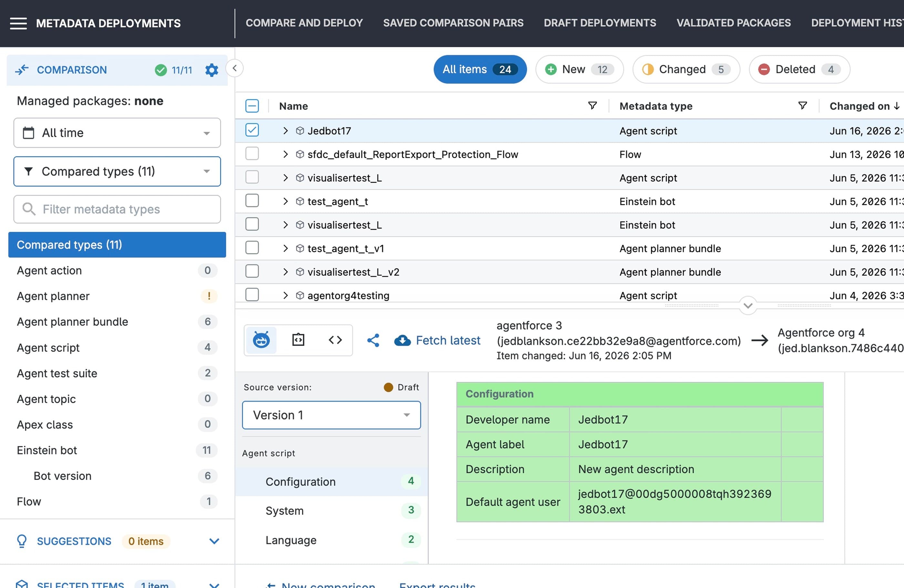
Task: Collapse the table panel with down chevron
Action: (748, 306)
